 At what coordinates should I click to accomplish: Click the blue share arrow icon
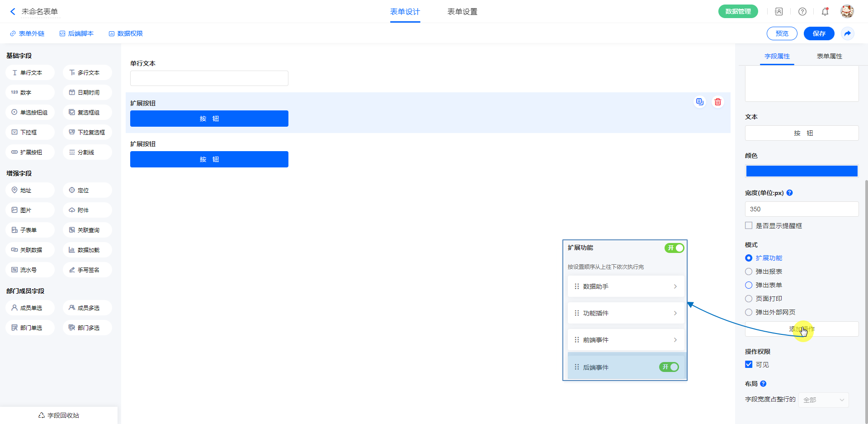pyautogui.click(x=847, y=33)
